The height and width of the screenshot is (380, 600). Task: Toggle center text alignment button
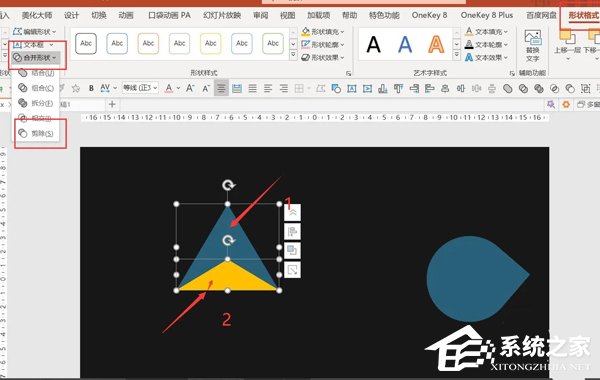point(221,88)
